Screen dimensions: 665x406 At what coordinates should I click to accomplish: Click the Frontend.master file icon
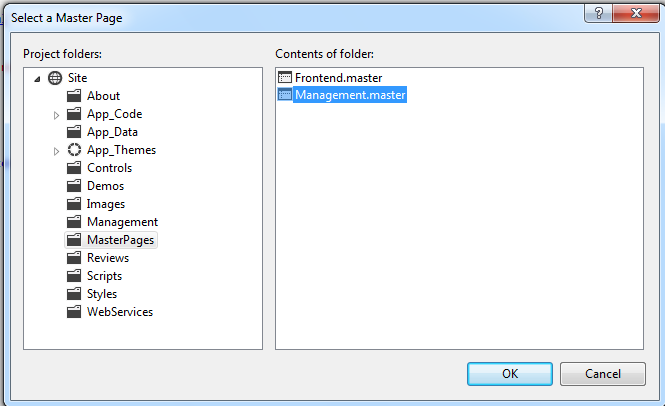[x=285, y=77]
